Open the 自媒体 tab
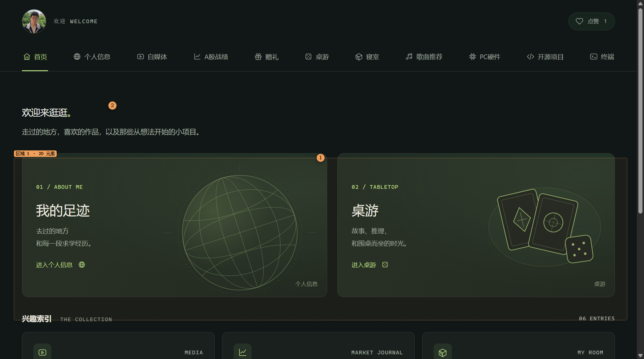The height and width of the screenshot is (359, 644). point(152,57)
